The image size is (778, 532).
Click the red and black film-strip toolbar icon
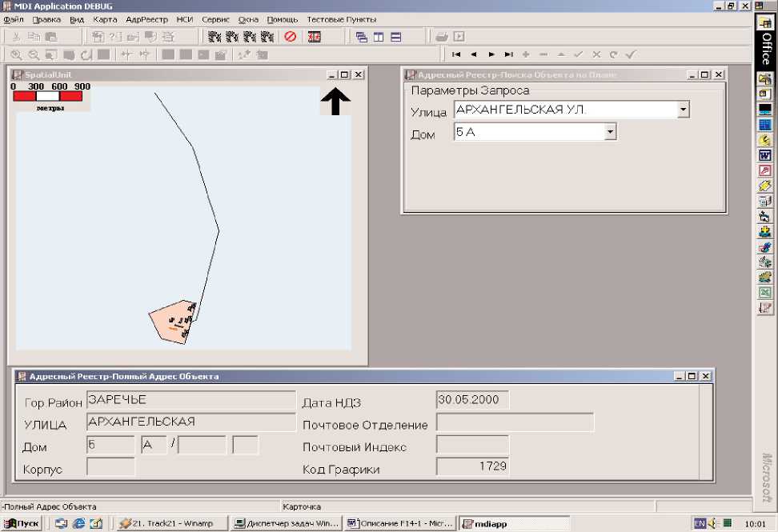click(x=314, y=37)
